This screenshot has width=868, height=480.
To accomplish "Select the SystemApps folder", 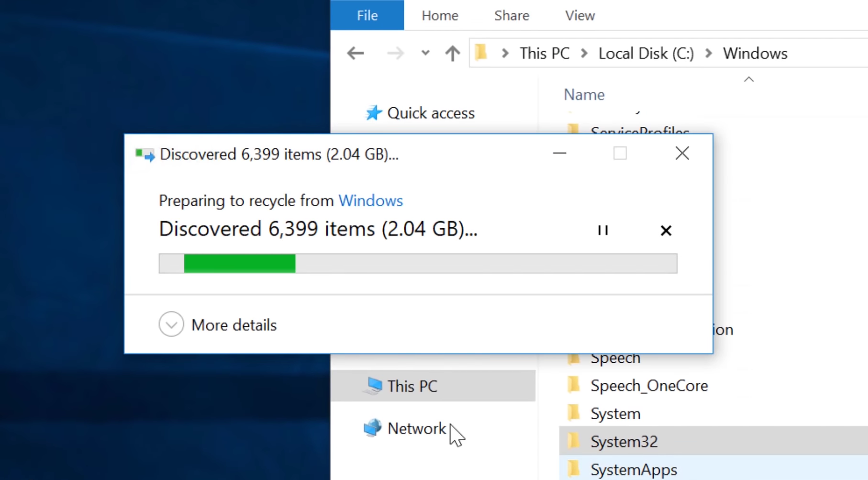I will click(713, 469).
